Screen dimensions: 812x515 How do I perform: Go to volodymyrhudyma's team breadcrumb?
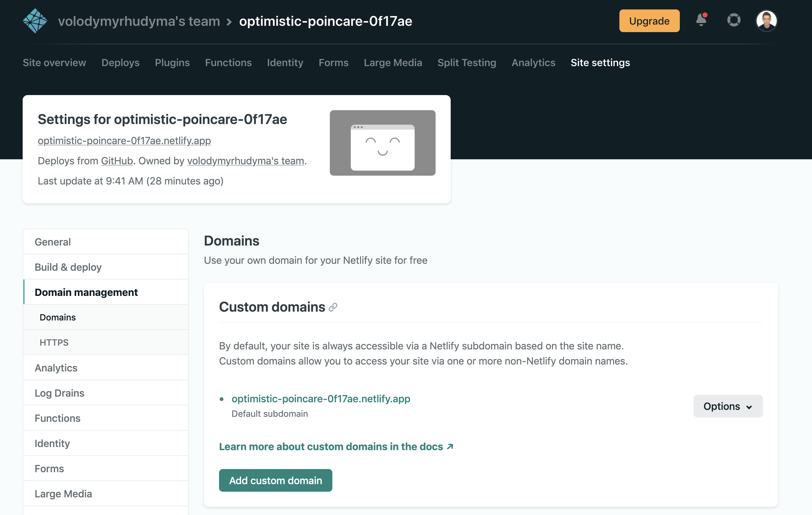[139, 21]
